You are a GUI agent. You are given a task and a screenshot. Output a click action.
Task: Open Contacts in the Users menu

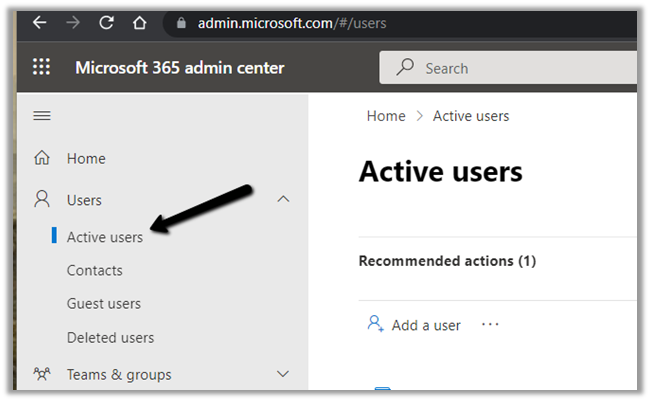pos(95,270)
